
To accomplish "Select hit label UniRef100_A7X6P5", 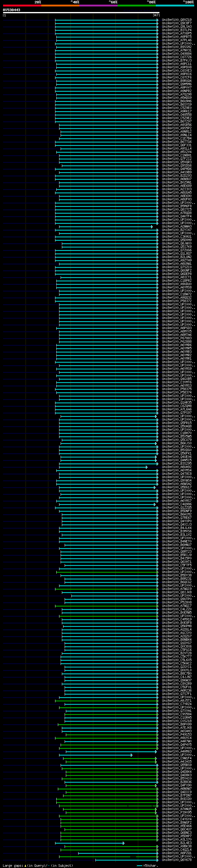I will tap(177, 33).
